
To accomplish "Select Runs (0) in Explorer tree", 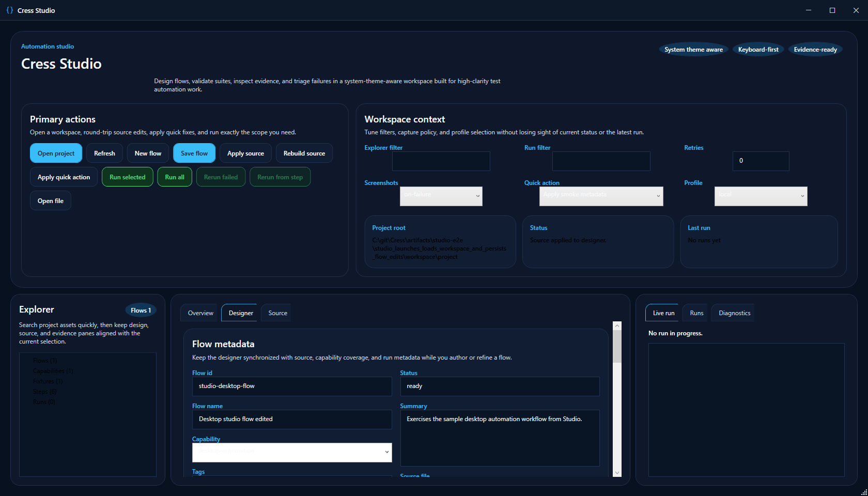I will pos(44,402).
